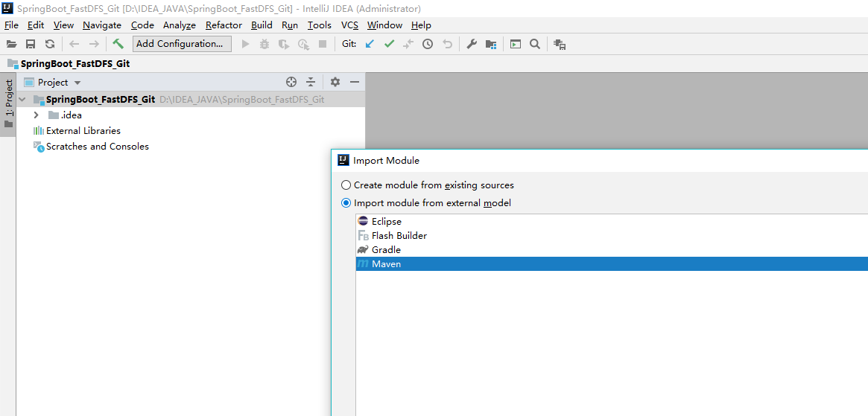Viewport: 868px width, 416px height.
Task: Select Import module from external model
Action: click(425, 203)
